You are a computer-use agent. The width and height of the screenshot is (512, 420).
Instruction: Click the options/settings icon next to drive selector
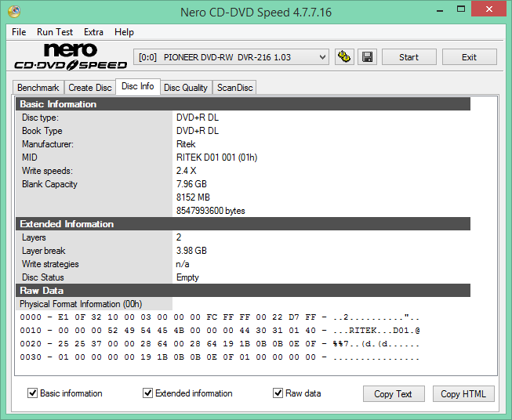pos(344,57)
